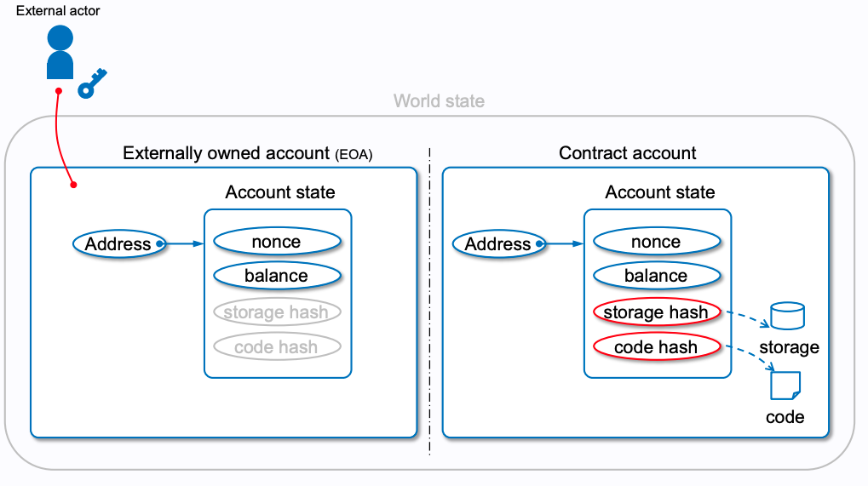The height and width of the screenshot is (486, 868).
Task: Select the EOA Address oval
Action: point(119,243)
